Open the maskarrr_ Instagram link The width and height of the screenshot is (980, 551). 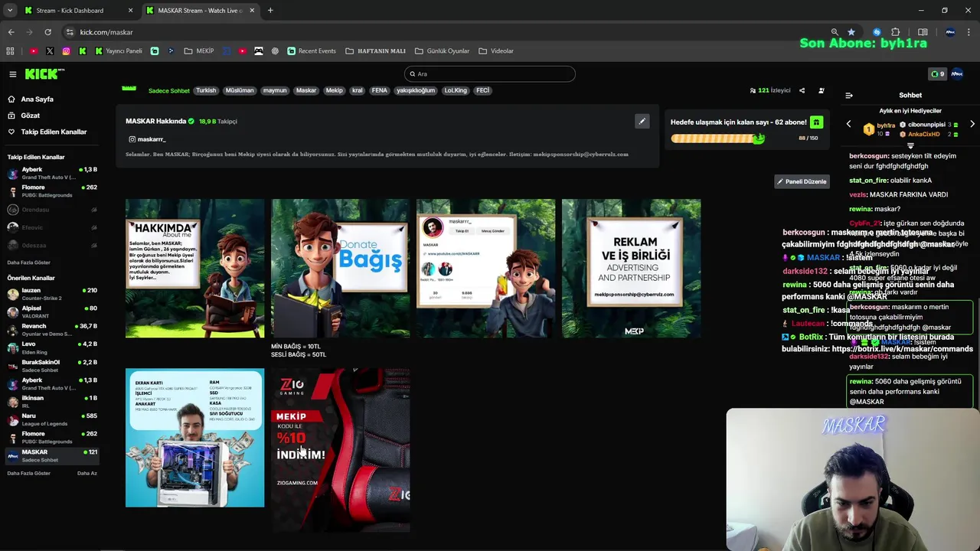click(147, 139)
